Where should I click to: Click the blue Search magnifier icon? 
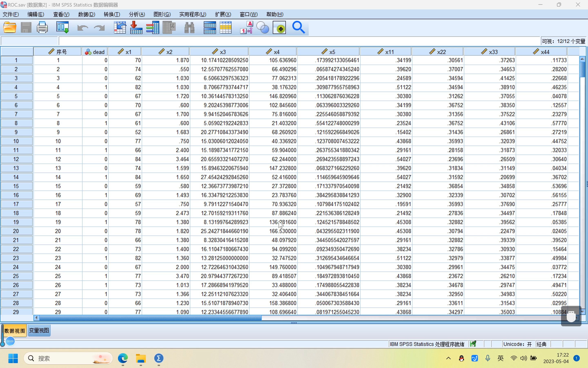pos(298,28)
